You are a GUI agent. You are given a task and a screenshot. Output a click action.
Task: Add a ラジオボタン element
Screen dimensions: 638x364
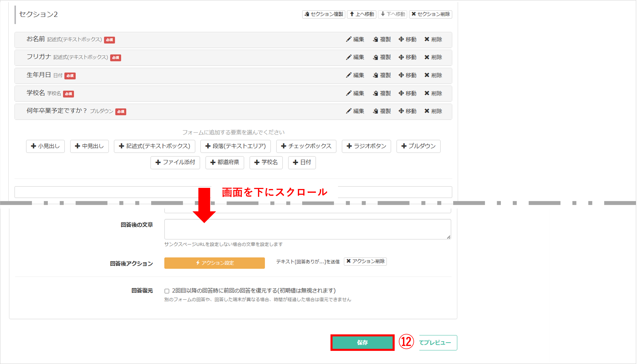point(366,146)
